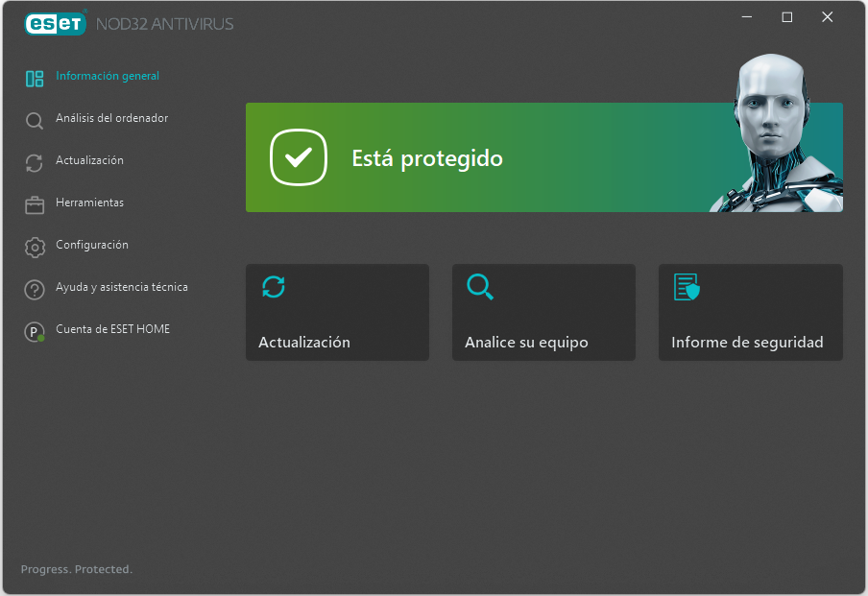Viewport: 868px width, 596px height.
Task: Click the Configuración gear icon
Action: [35, 248]
